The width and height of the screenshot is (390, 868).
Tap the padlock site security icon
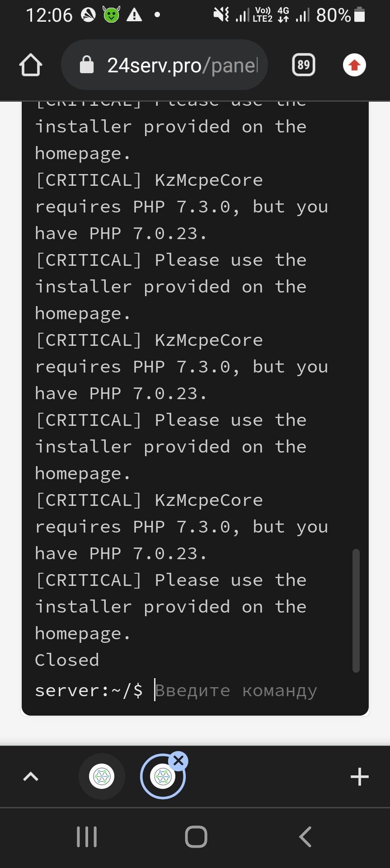(86, 65)
